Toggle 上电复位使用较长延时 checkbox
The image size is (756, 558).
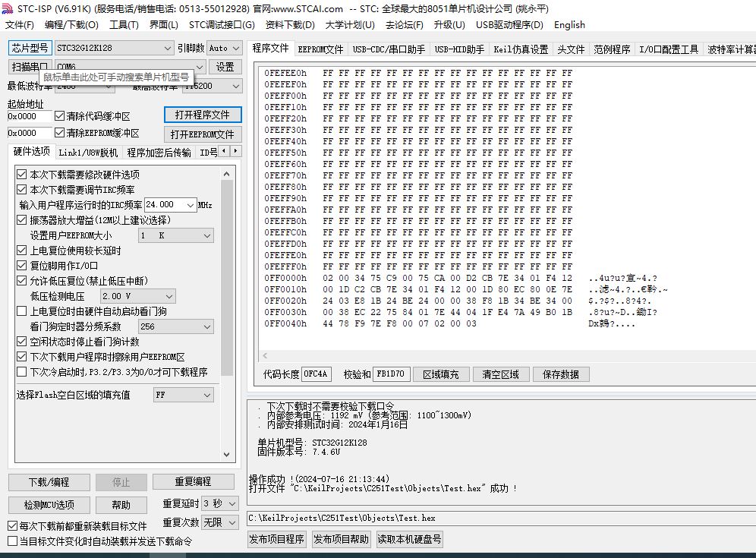tap(22, 251)
